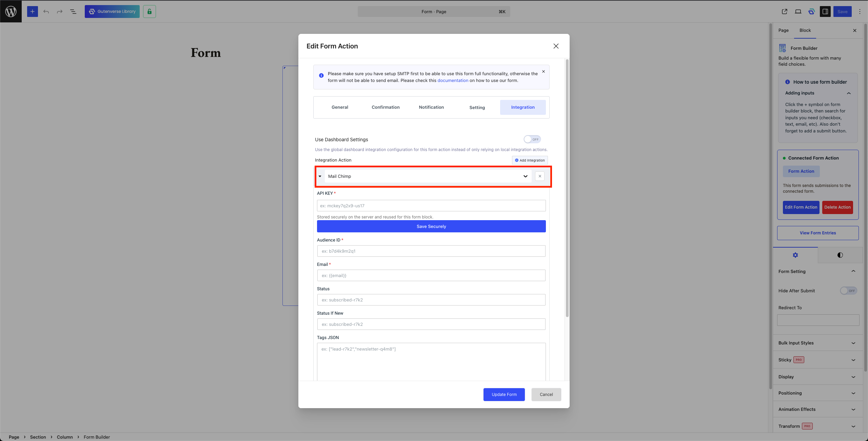Click the Audience ID input field
This screenshot has height=441, width=868.
(431, 251)
